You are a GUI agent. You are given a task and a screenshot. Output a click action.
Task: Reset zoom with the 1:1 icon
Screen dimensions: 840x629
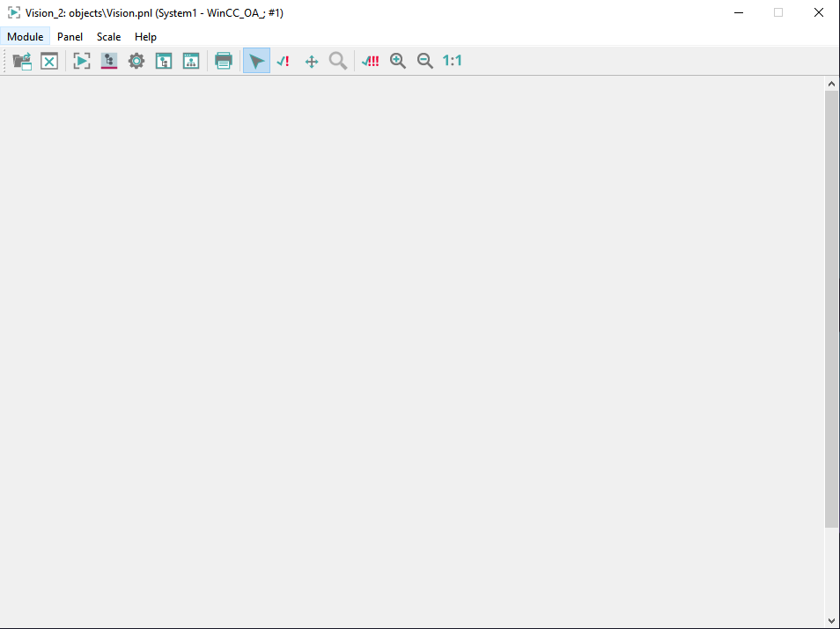pyautogui.click(x=453, y=61)
